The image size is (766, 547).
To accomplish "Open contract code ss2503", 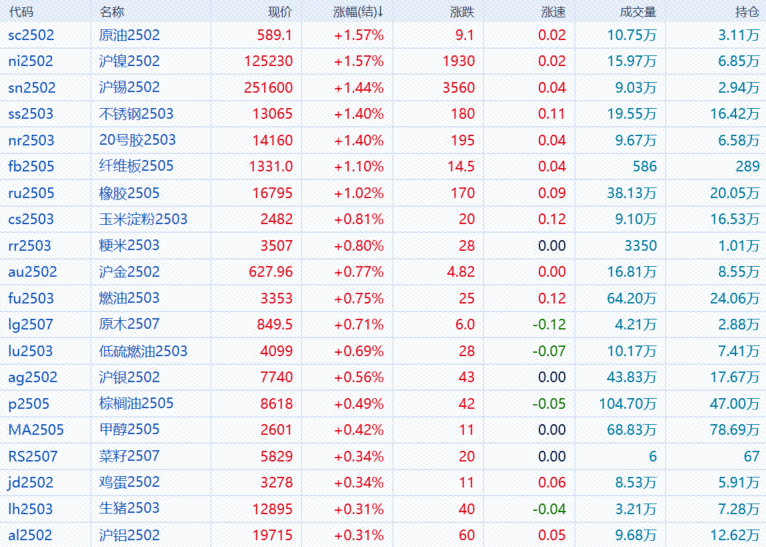I will point(31,114).
